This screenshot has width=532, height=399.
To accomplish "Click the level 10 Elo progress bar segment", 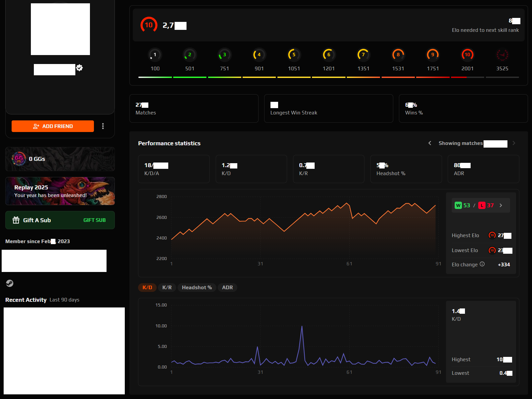I will click(x=467, y=77).
